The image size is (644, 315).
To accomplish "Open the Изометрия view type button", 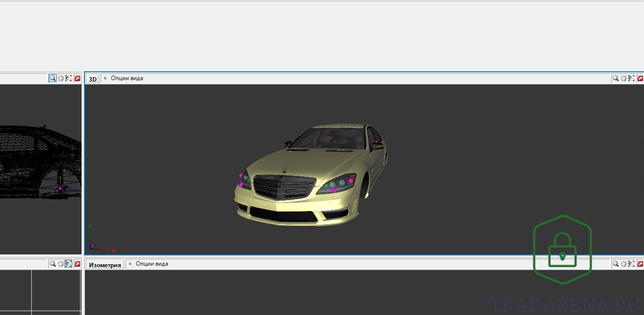I will point(105,265).
